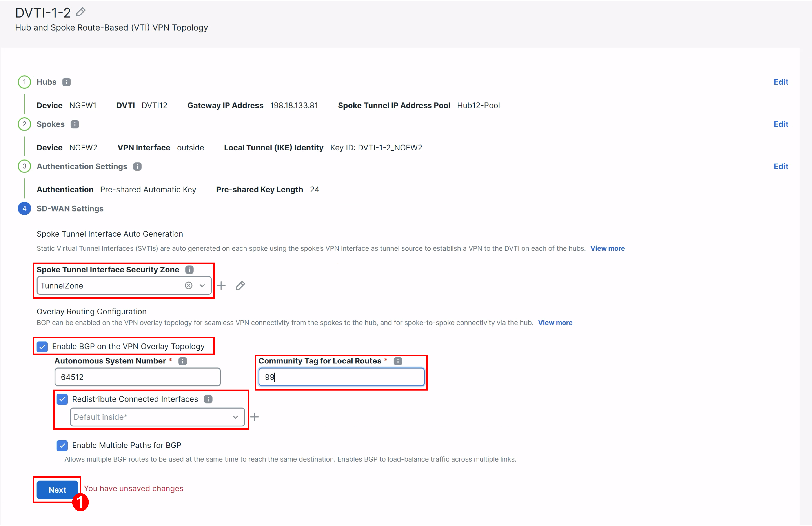This screenshot has width=812, height=526.
Task: Toggle Redistribute Connected Interfaces checkbox
Action: tap(62, 399)
